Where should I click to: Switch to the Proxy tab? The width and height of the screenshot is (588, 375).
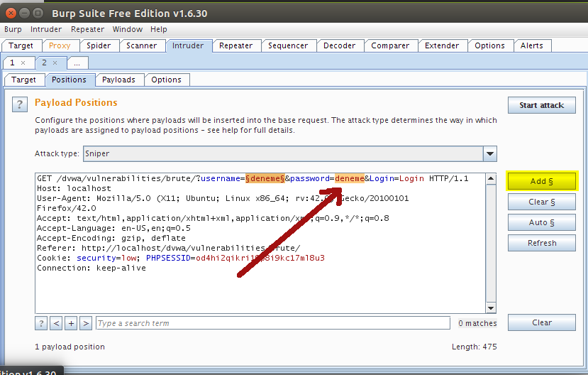pos(60,45)
